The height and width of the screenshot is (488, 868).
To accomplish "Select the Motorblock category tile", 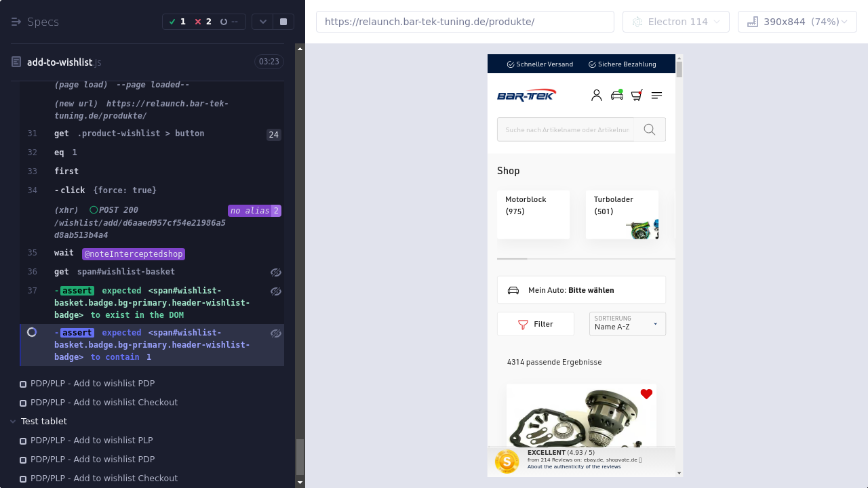I will pyautogui.click(x=533, y=214).
